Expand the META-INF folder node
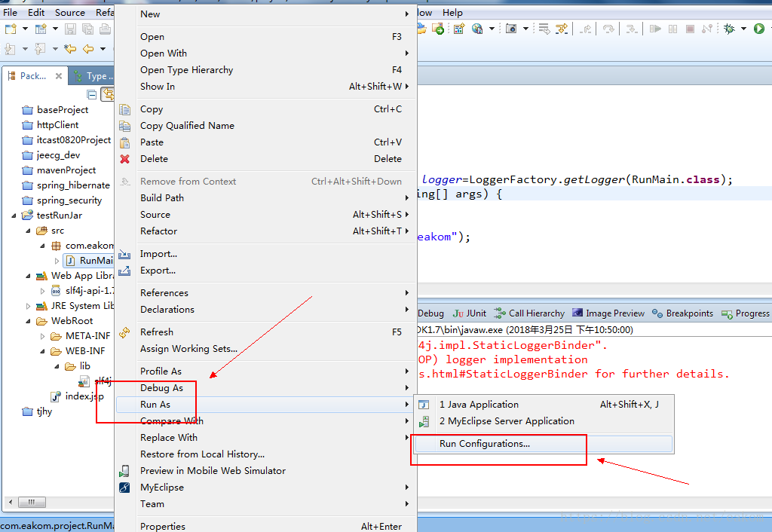The height and width of the screenshot is (532, 772). pyautogui.click(x=42, y=336)
